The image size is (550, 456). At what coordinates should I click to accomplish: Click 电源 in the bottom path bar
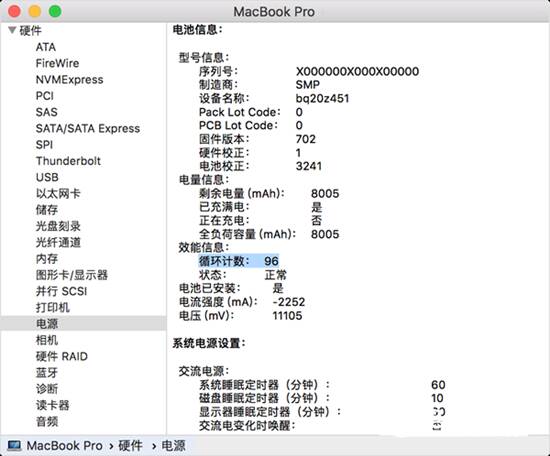coord(173,446)
